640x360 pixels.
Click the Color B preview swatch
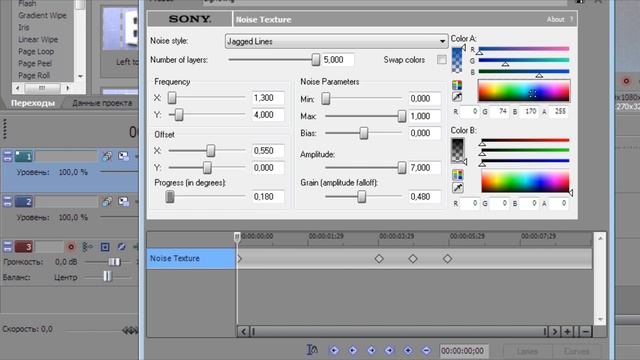tap(458, 151)
